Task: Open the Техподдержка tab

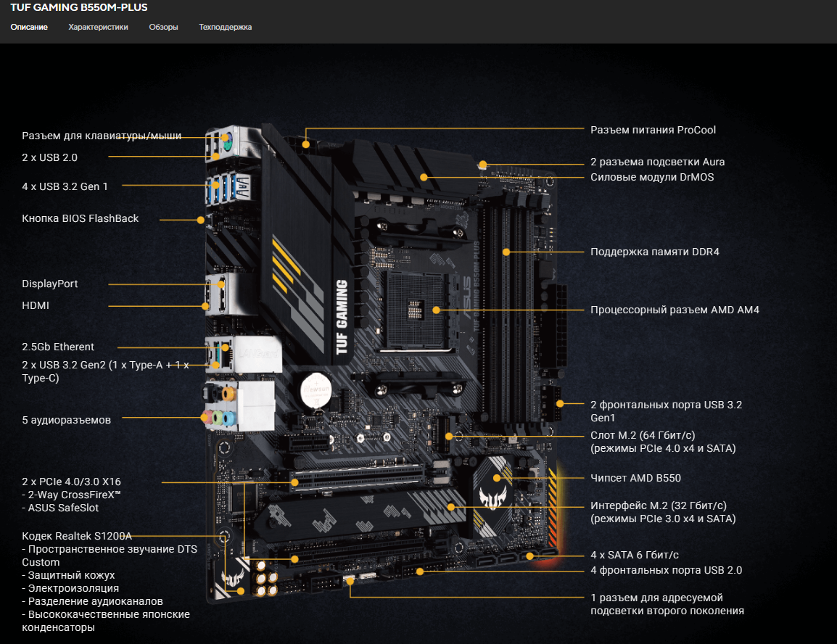Action: click(226, 28)
